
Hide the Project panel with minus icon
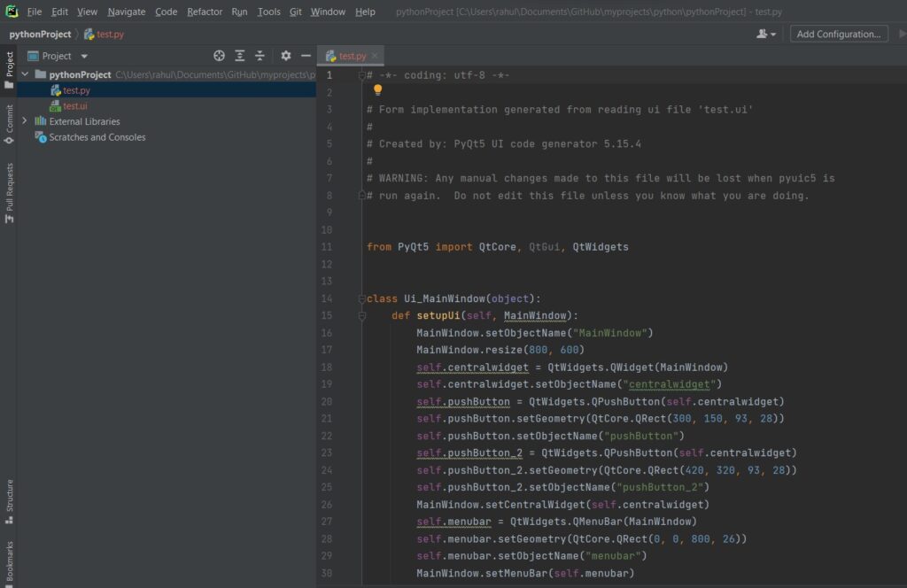(x=306, y=56)
